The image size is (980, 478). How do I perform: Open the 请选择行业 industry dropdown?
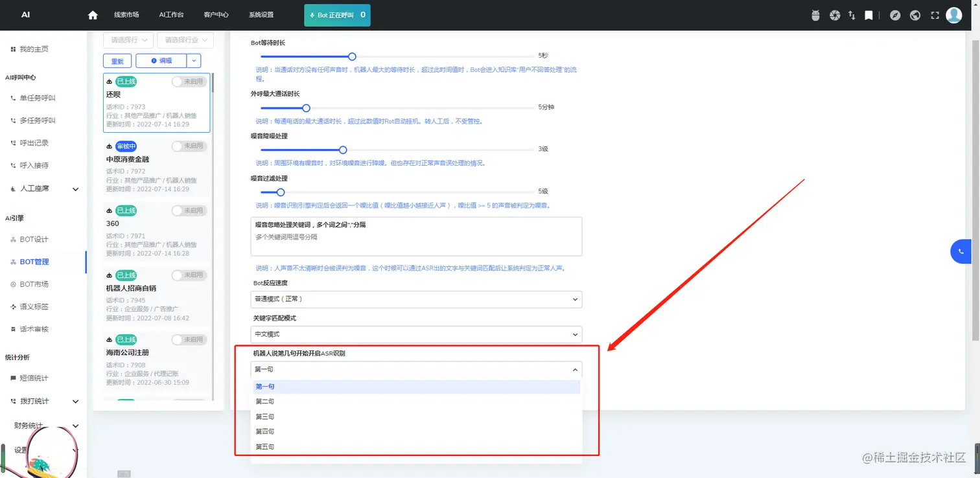(x=185, y=40)
